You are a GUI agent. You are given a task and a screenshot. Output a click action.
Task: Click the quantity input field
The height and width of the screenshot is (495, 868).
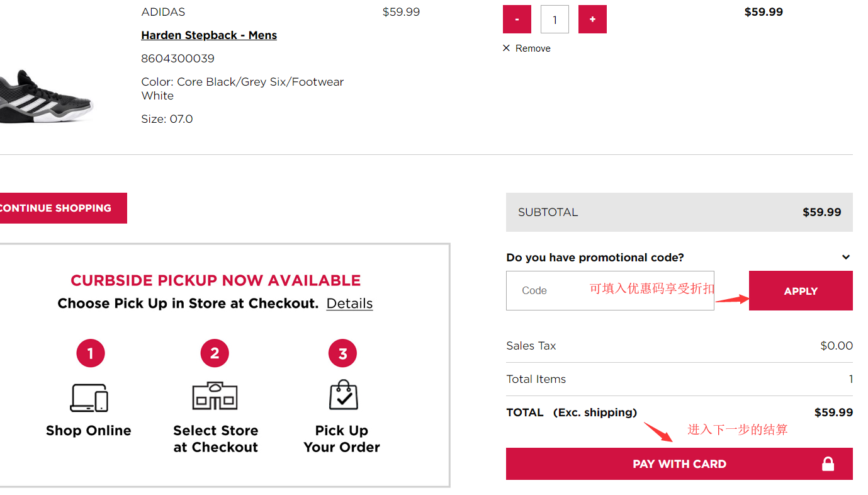(555, 20)
